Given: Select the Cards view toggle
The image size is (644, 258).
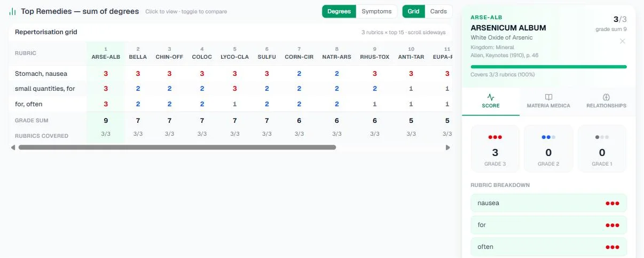Looking at the screenshot, I should pyautogui.click(x=438, y=11).
